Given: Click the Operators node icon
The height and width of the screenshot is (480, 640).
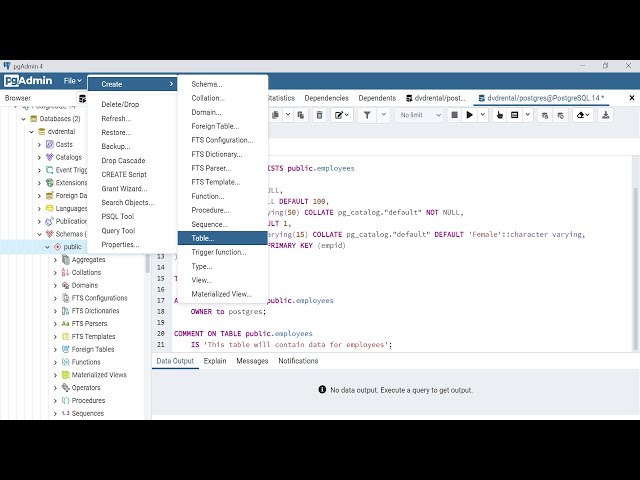Looking at the screenshot, I should (66, 387).
